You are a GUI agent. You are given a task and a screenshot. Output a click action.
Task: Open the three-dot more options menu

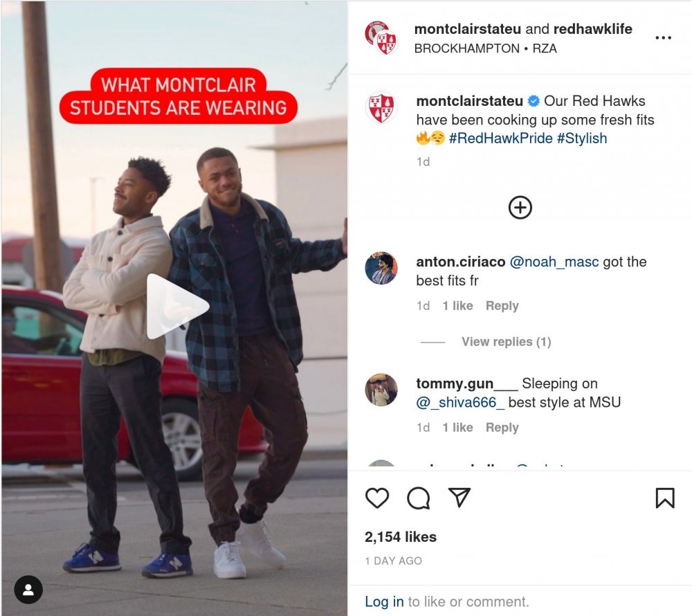pyautogui.click(x=664, y=38)
